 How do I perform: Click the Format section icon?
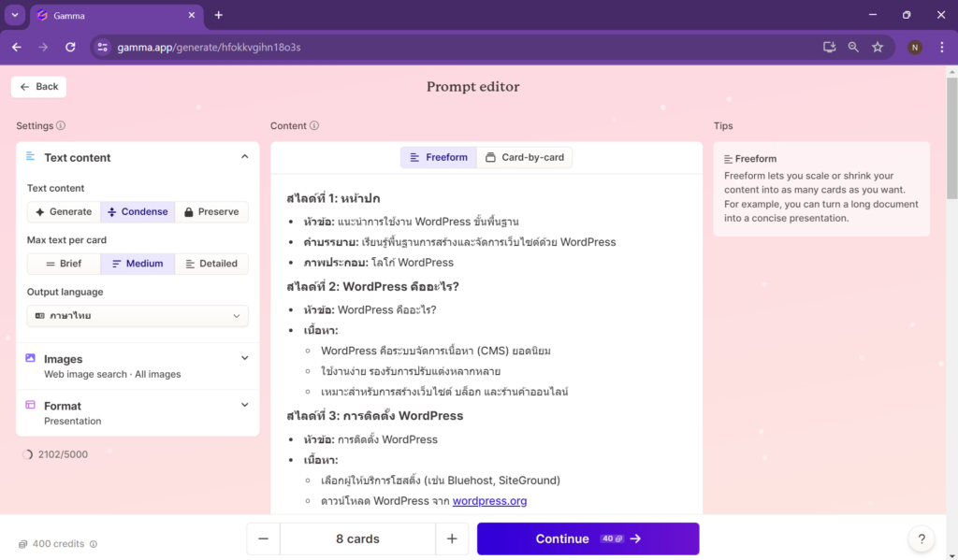[x=30, y=404]
